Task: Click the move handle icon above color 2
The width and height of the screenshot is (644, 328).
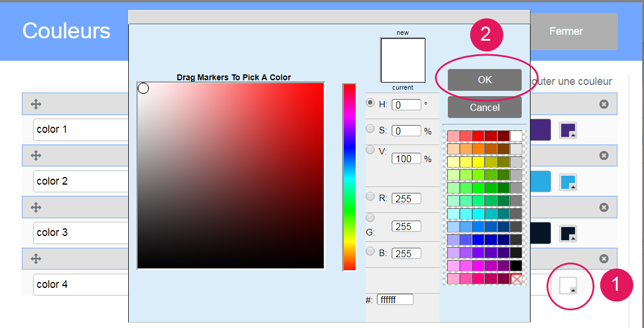Action: pos(36,156)
